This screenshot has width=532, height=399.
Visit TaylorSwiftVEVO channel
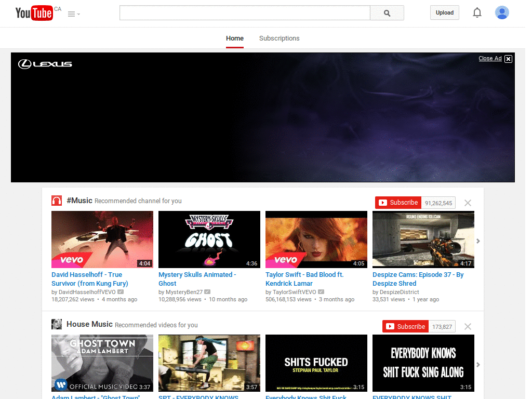[x=295, y=292]
